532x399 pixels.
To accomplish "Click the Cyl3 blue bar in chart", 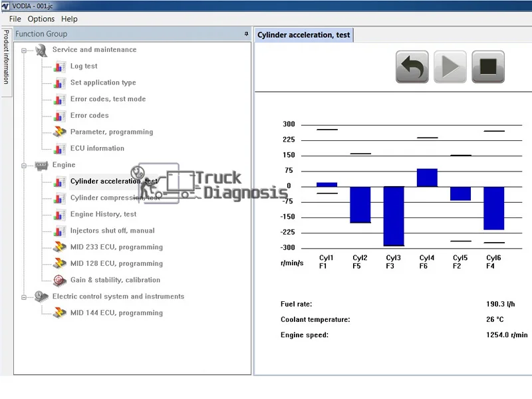I will 394,216.
